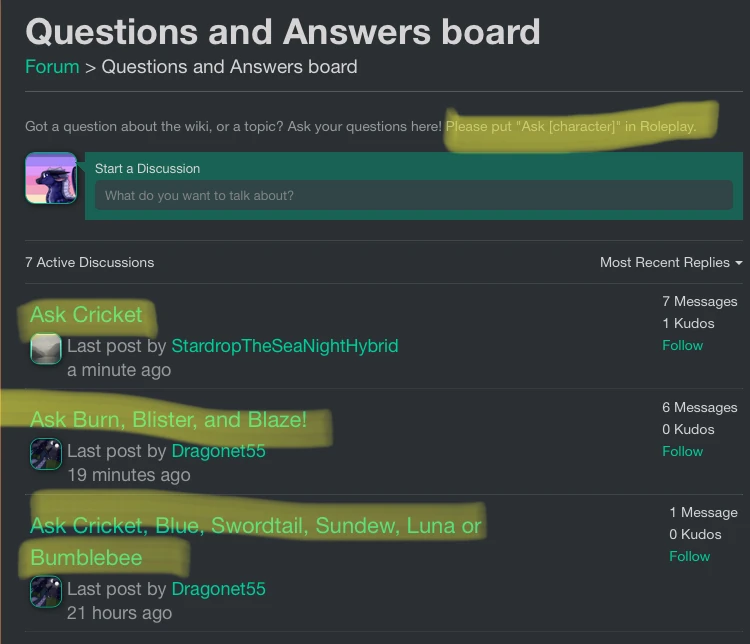Click the 'Questions and Answers board' breadcrumb text
The width and height of the screenshot is (750, 644).
tap(229, 67)
